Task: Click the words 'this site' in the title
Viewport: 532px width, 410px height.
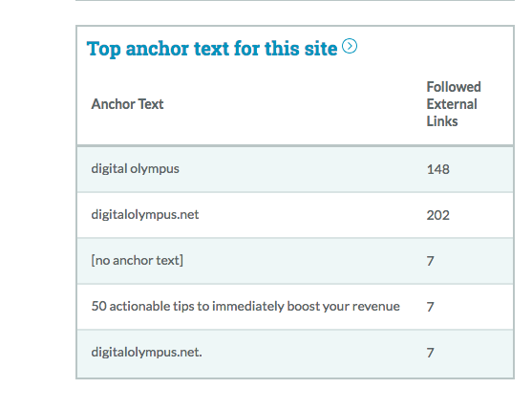Action: click(301, 49)
